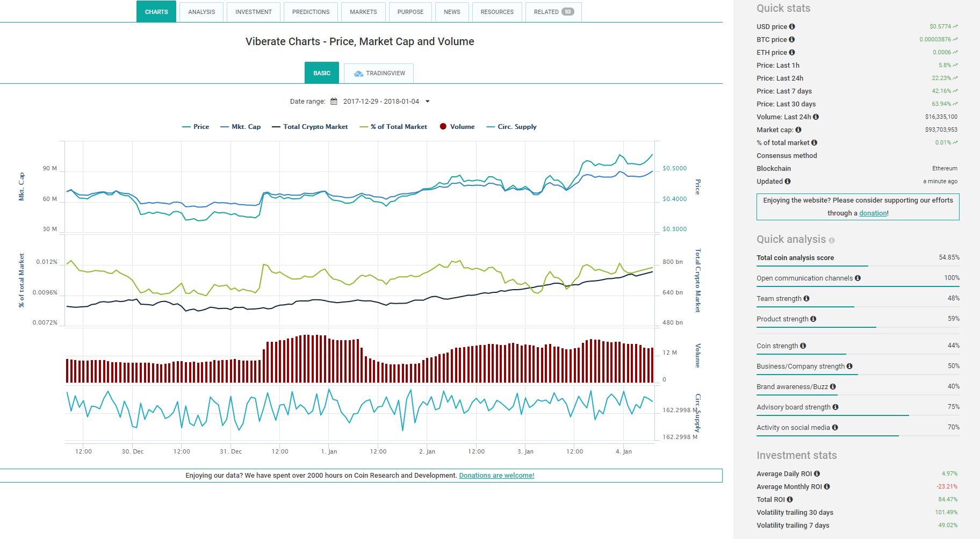Click the Product strength info icon
This screenshot has width=980, height=539.
(x=813, y=319)
